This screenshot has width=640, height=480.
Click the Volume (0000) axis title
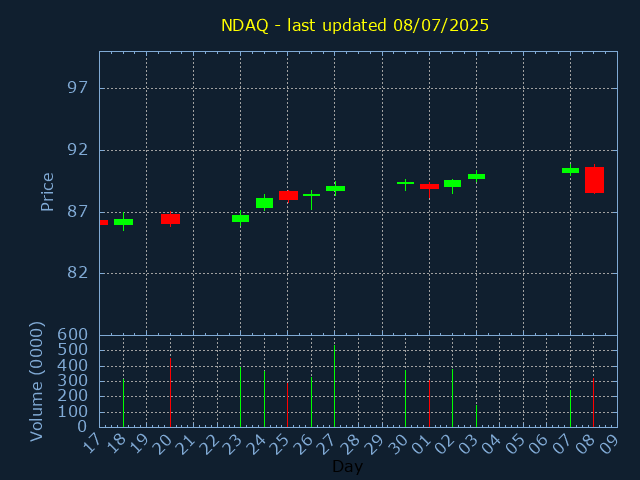point(37,381)
